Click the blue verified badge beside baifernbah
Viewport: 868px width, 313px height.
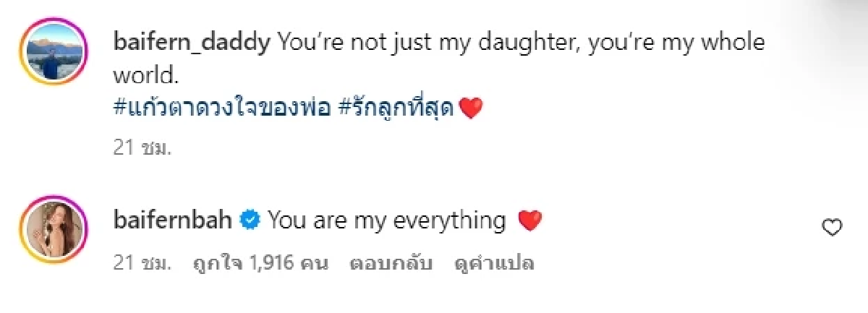(250, 220)
